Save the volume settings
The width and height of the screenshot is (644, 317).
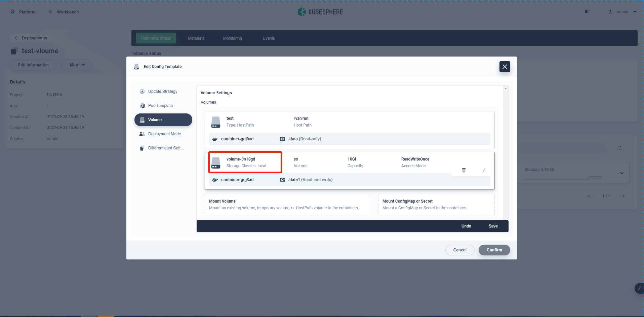(493, 226)
